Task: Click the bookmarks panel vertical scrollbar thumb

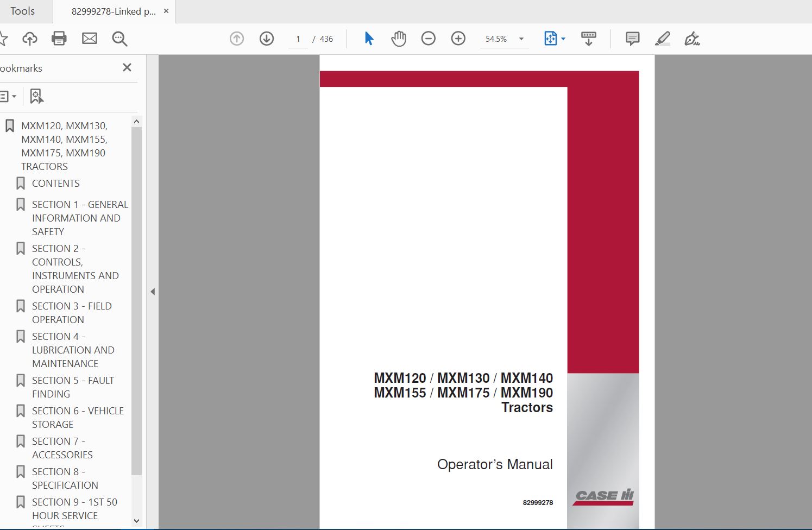Action: pyautogui.click(x=137, y=301)
